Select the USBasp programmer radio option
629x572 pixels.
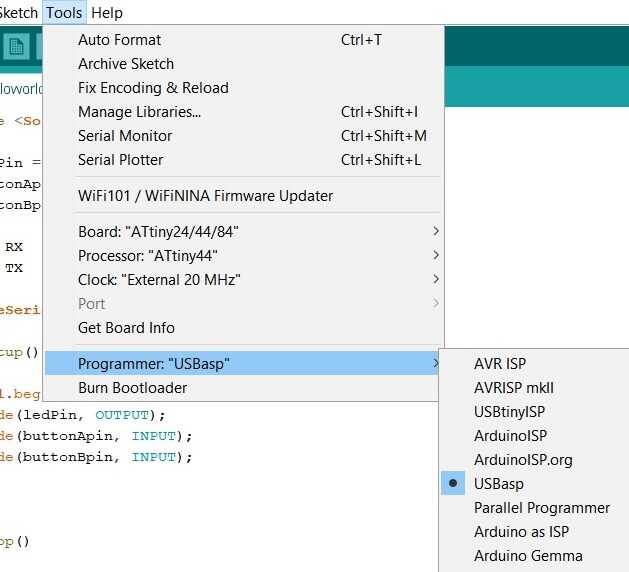[498, 484]
